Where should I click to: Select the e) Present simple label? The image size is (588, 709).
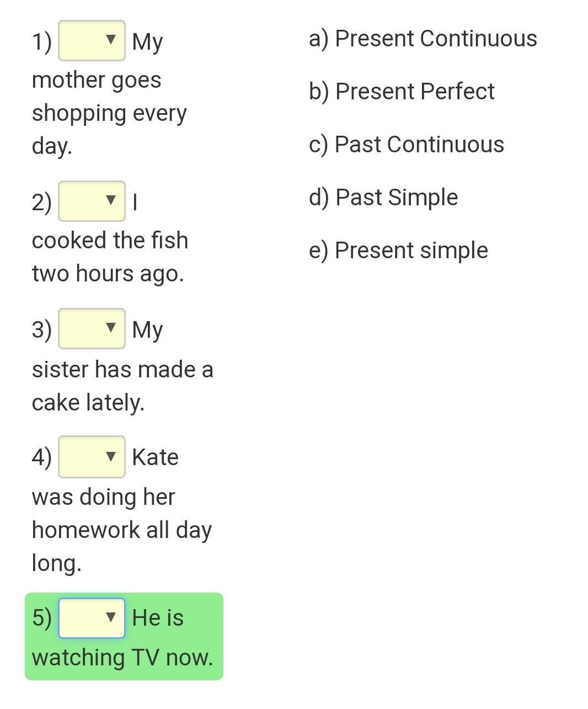(398, 250)
